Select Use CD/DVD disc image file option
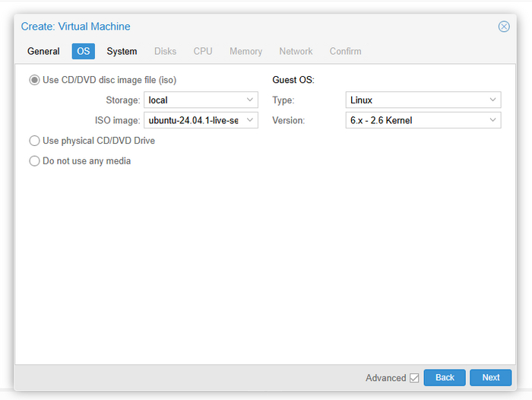The image size is (532, 400). tap(35, 80)
